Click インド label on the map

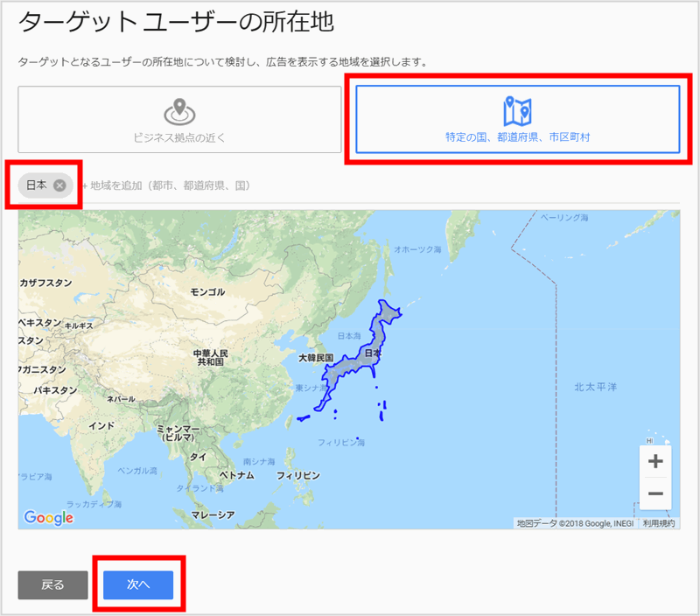pyautogui.click(x=101, y=426)
